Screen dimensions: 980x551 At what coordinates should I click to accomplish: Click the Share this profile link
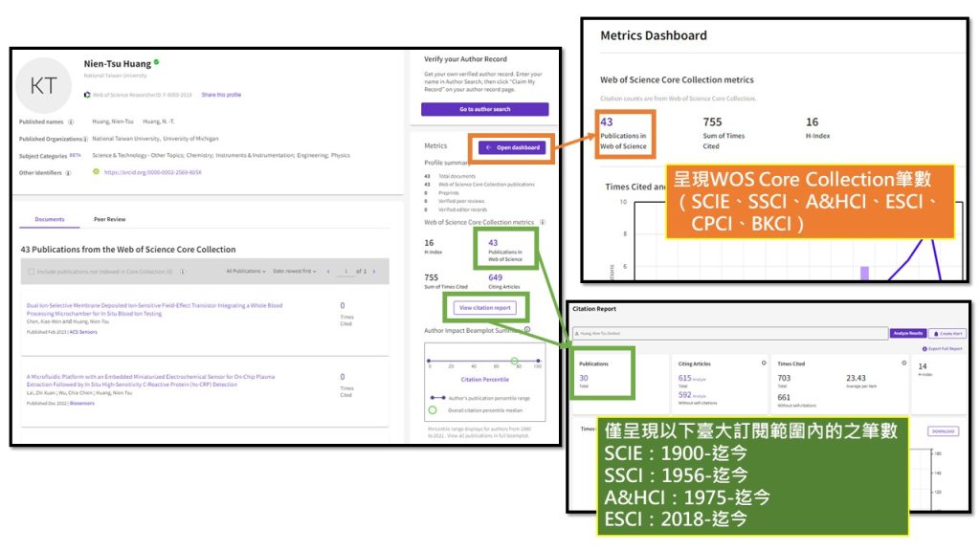221,95
